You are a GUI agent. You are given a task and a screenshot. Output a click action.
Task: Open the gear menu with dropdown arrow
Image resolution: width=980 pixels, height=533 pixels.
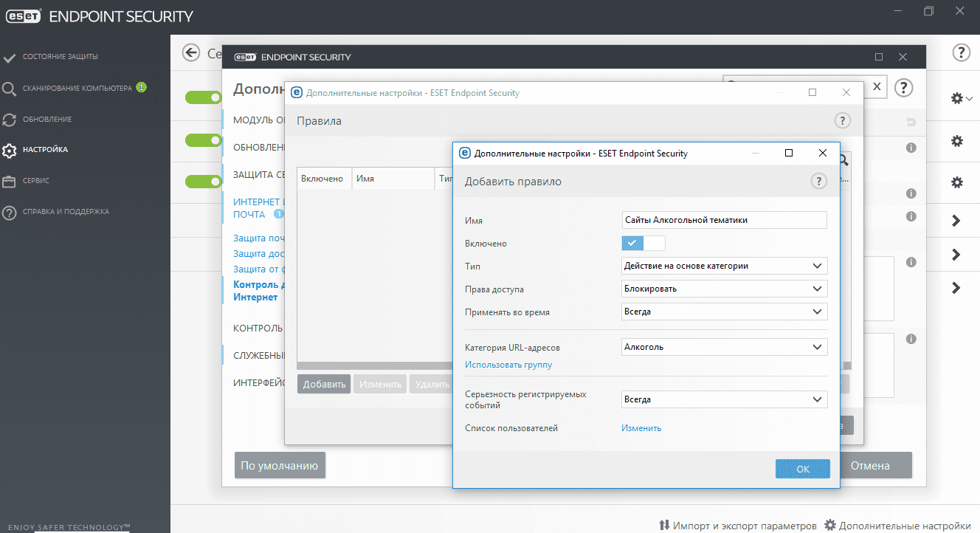962,98
